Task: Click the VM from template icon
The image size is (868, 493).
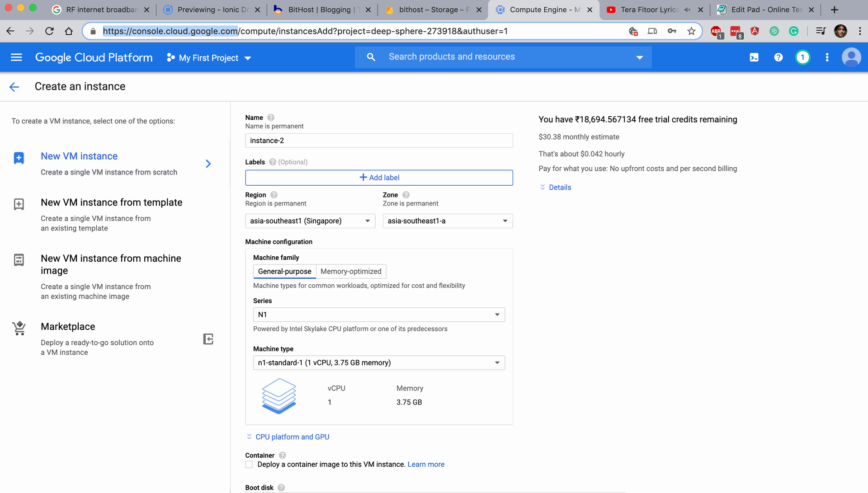Action: click(x=19, y=204)
